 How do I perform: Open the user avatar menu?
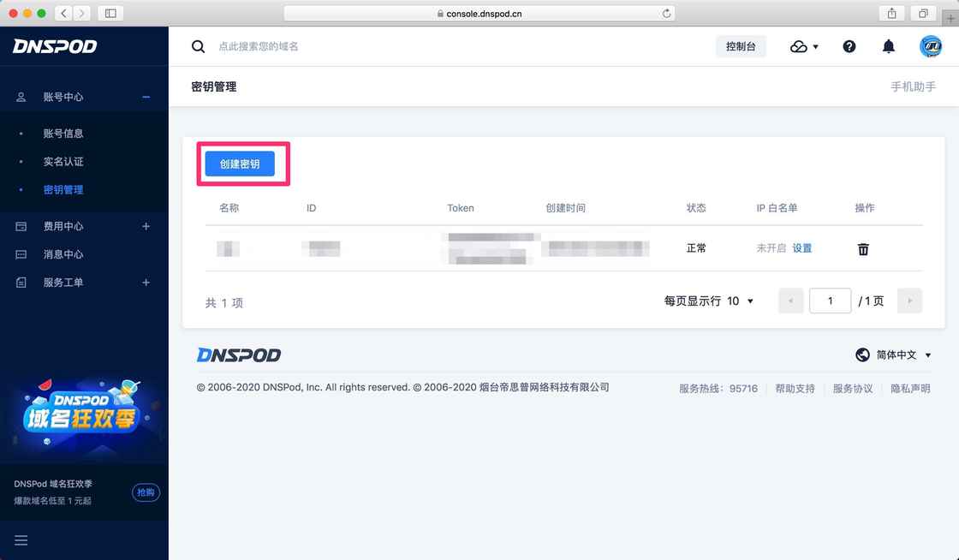(x=930, y=46)
